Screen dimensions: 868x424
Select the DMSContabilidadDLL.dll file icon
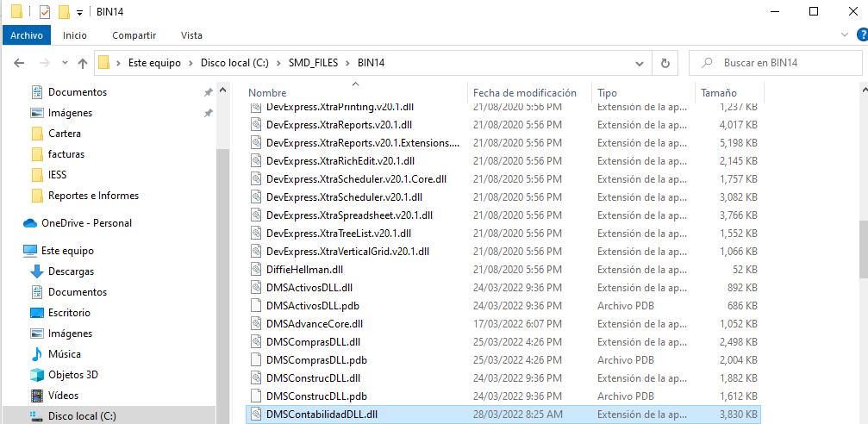coord(255,414)
